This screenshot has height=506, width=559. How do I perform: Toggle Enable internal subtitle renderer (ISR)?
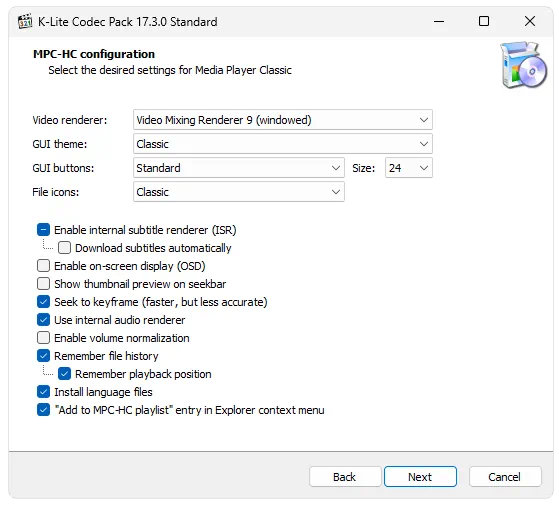[43, 230]
